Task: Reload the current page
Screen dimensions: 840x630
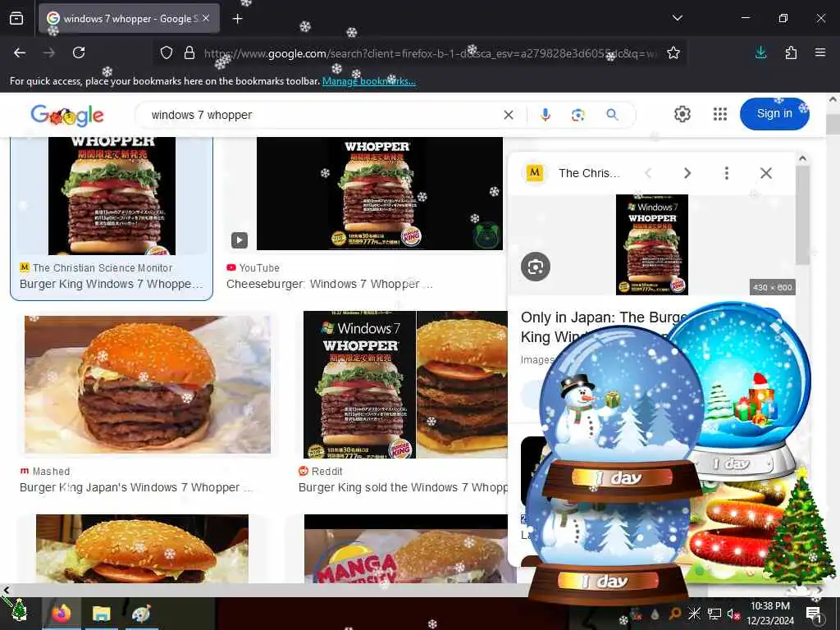Action: [x=79, y=52]
